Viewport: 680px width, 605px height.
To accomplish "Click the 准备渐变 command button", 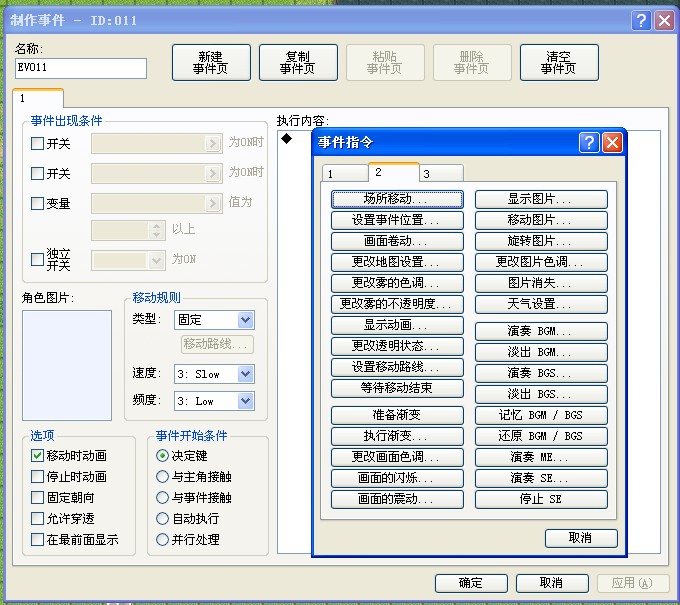I will pos(397,415).
